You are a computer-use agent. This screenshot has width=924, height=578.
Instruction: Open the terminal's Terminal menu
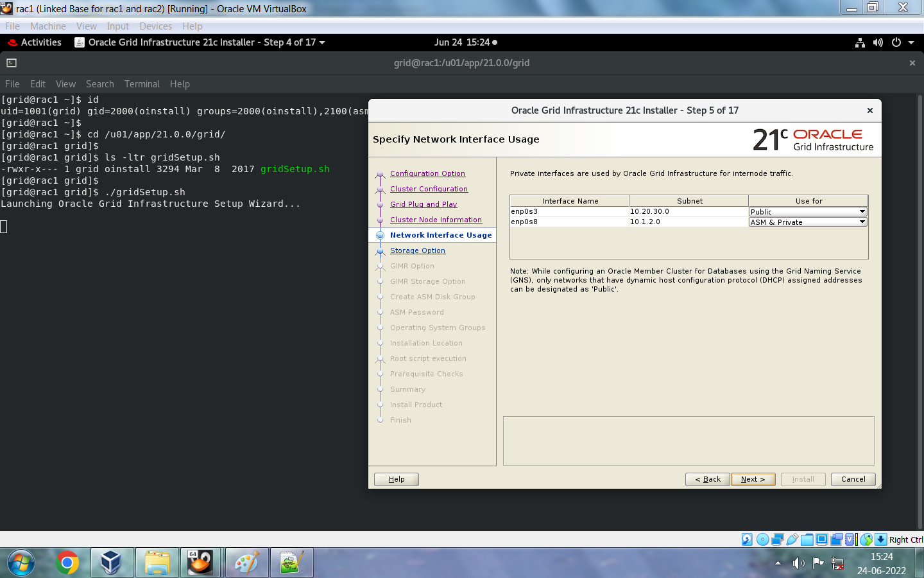142,84
